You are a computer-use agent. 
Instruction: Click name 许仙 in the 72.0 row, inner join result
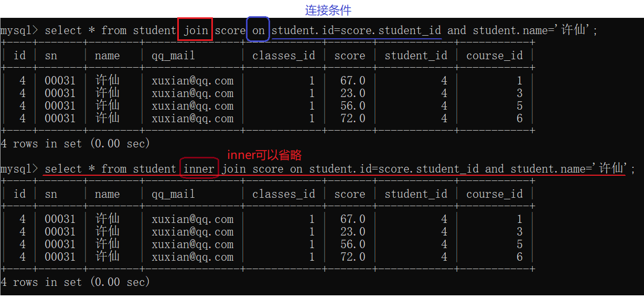(108, 257)
